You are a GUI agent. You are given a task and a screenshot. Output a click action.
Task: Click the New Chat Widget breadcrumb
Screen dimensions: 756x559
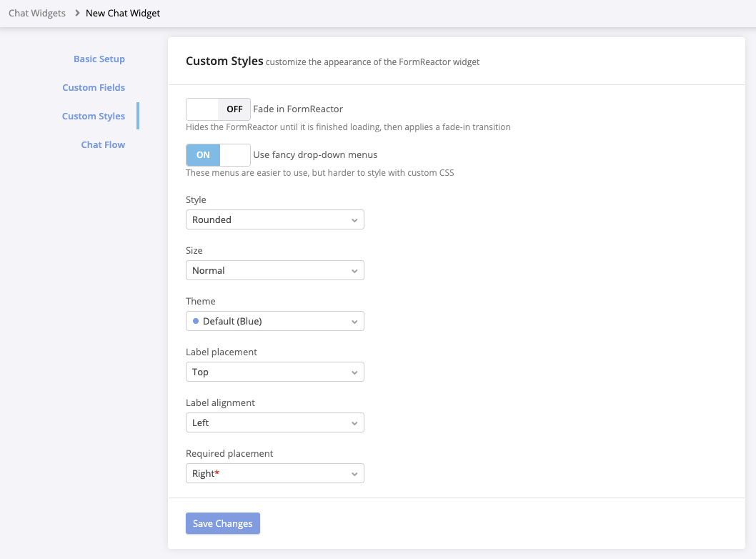coord(123,14)
